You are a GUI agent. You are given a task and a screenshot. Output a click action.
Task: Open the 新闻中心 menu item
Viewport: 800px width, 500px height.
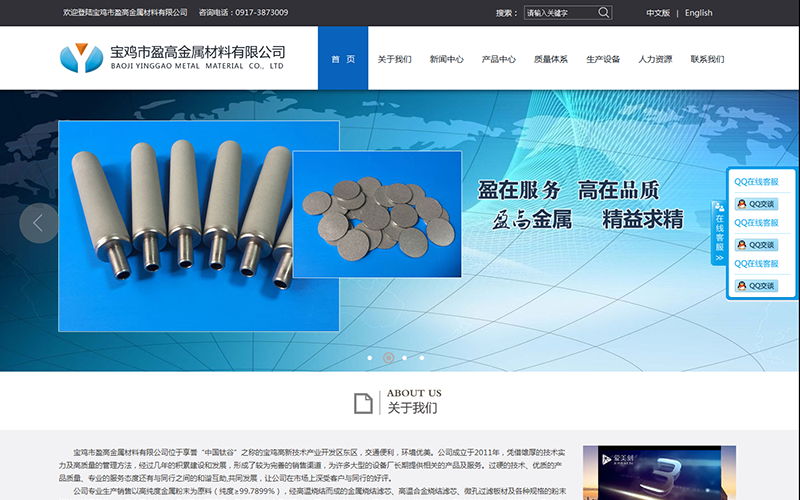[x=446, y=59]
